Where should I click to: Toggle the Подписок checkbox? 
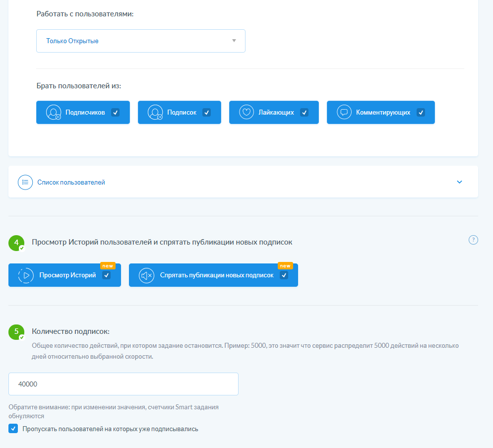(x=207, y=113)
